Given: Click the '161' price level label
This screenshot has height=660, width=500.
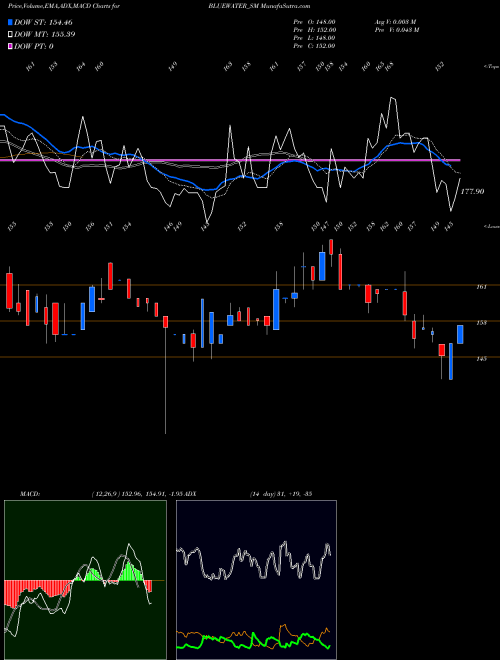Looking at the screenshot, I should click(481, 287).
